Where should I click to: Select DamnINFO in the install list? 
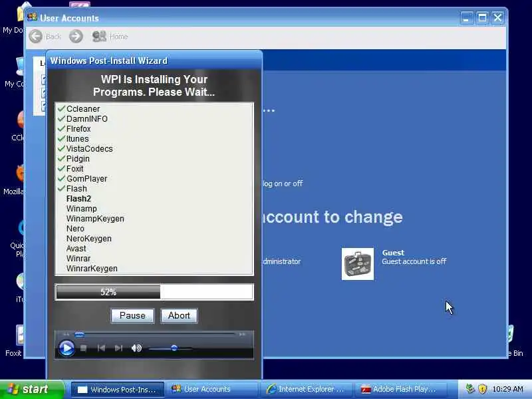[87, 119]
